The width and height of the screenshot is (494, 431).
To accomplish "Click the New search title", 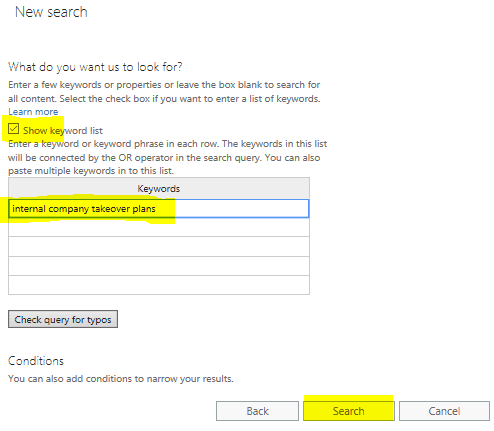I will pyautogui.click(x=51, y=12).
